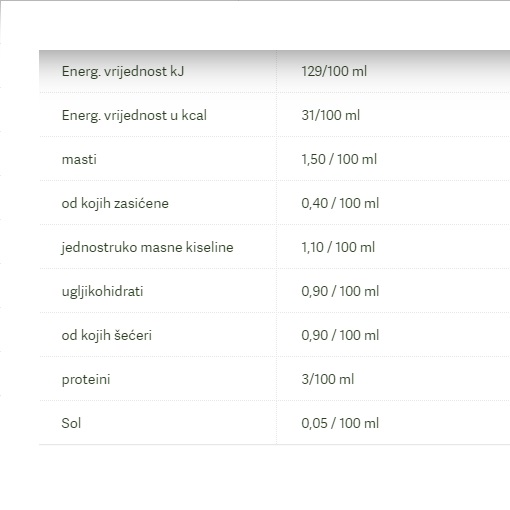Image resolution: width=510 pixels, height=510 pixels.
Task: Select the 'od kojih zasićene' label
Action: 115,203
